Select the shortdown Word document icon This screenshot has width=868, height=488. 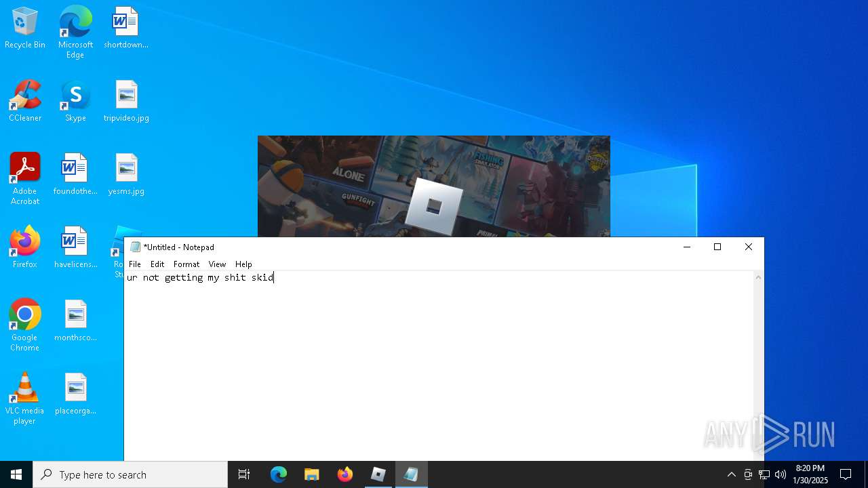[x=126, y=28]
